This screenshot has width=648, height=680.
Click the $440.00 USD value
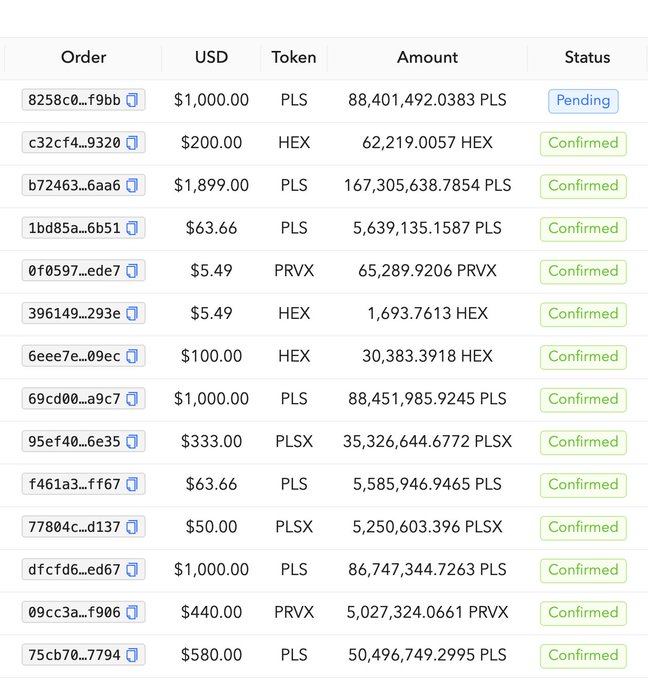[x=211, y=612]
